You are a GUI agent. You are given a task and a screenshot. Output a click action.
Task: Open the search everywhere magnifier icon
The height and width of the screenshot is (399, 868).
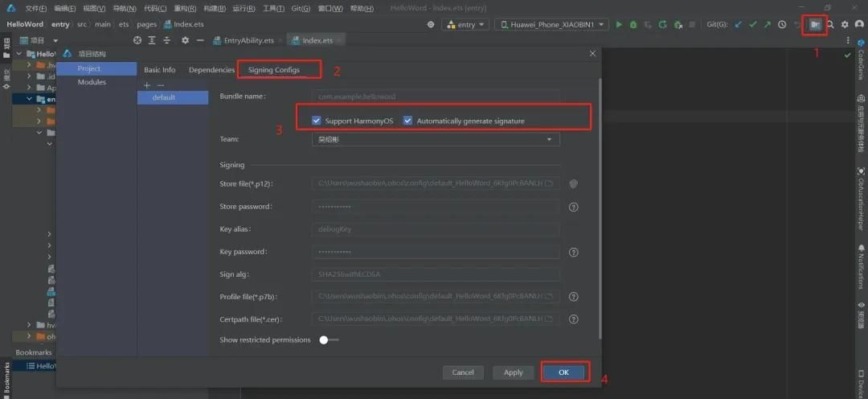click(830, 25)
